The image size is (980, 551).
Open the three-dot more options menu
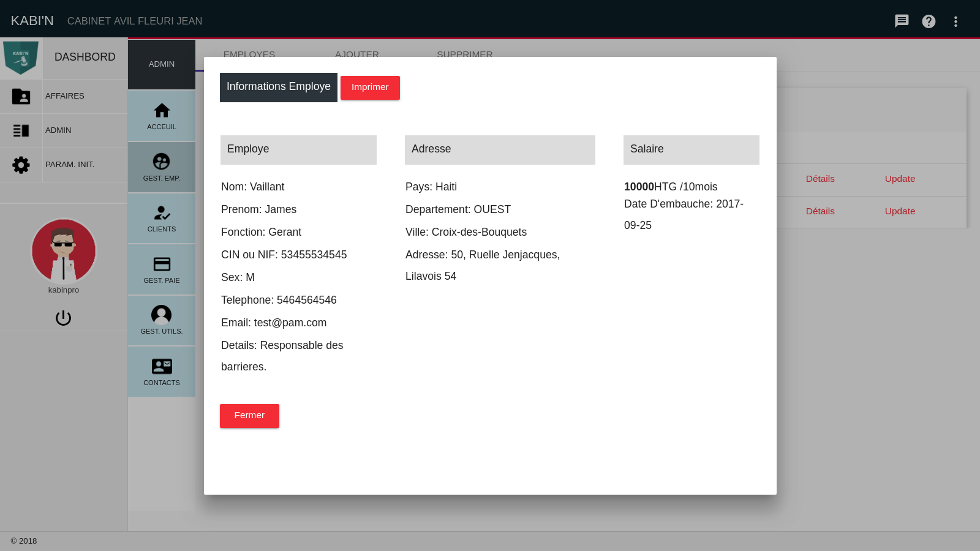(x=956, y=21)
